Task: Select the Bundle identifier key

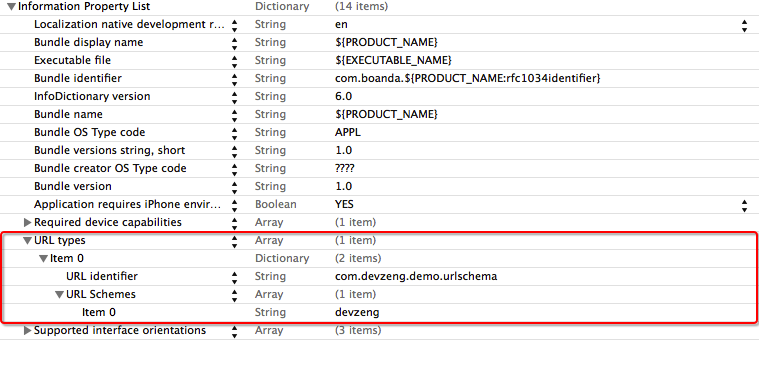Action: point(77,78)
